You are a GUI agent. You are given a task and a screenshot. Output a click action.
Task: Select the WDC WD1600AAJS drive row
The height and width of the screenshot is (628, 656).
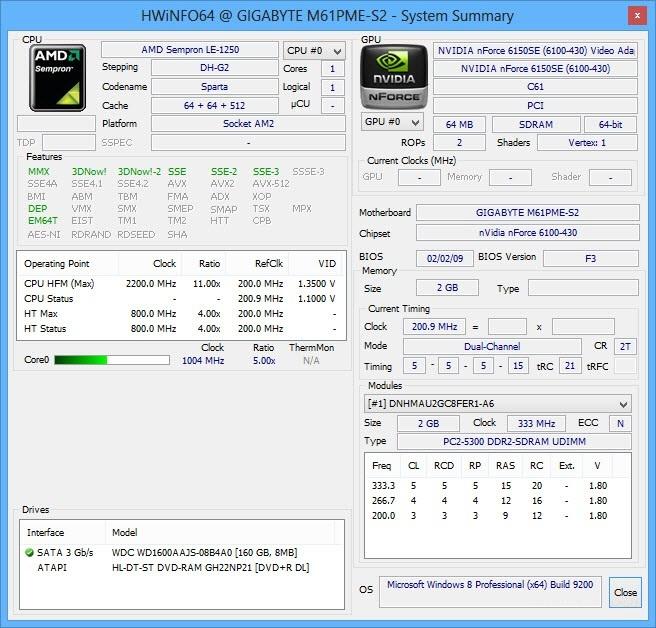point(181,553)
